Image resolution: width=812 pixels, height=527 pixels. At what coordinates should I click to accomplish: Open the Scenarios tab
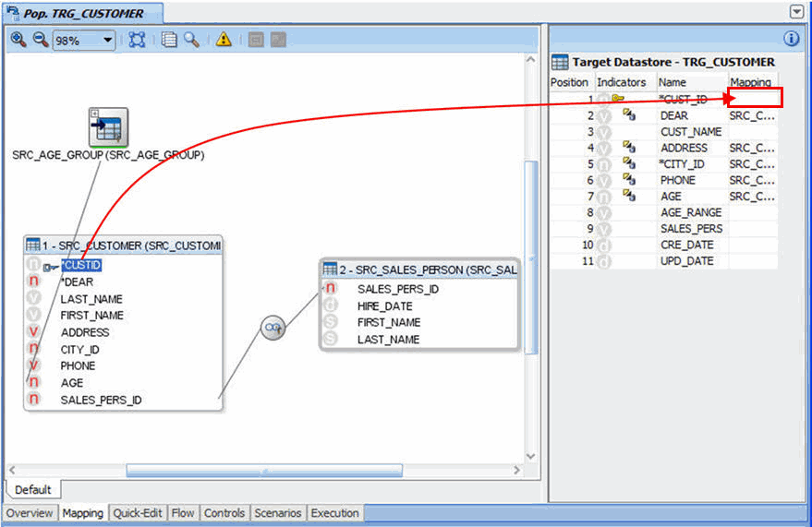pyautogui.click(x=277, y=513)
